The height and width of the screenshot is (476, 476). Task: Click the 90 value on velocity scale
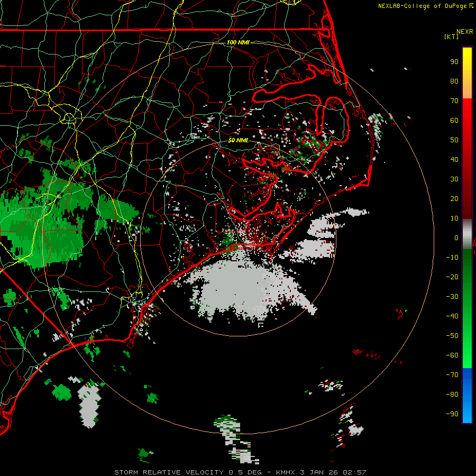(x=454, y=62)
